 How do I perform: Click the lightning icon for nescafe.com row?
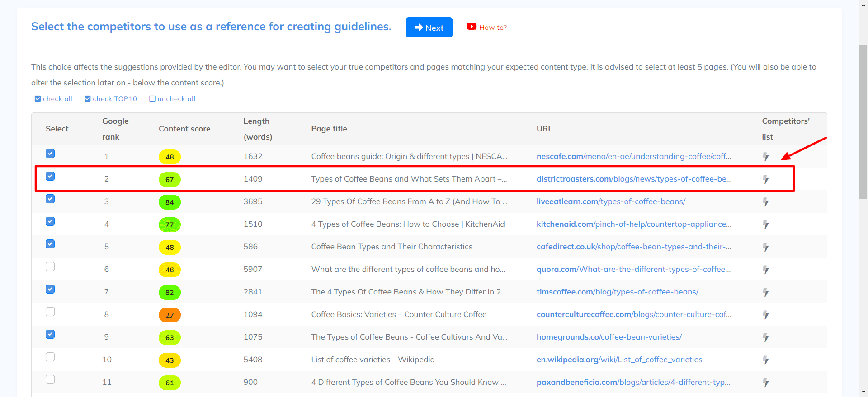(x=765, y=157)
